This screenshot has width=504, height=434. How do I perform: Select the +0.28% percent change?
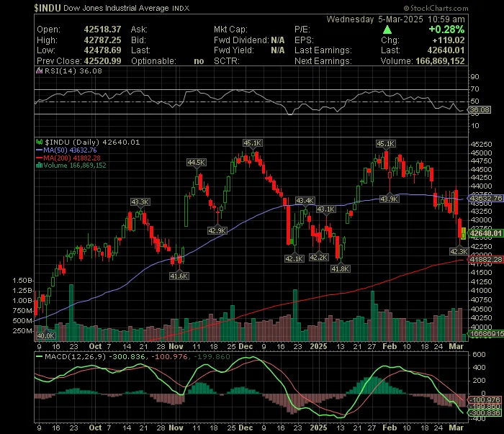pos(447,30)
